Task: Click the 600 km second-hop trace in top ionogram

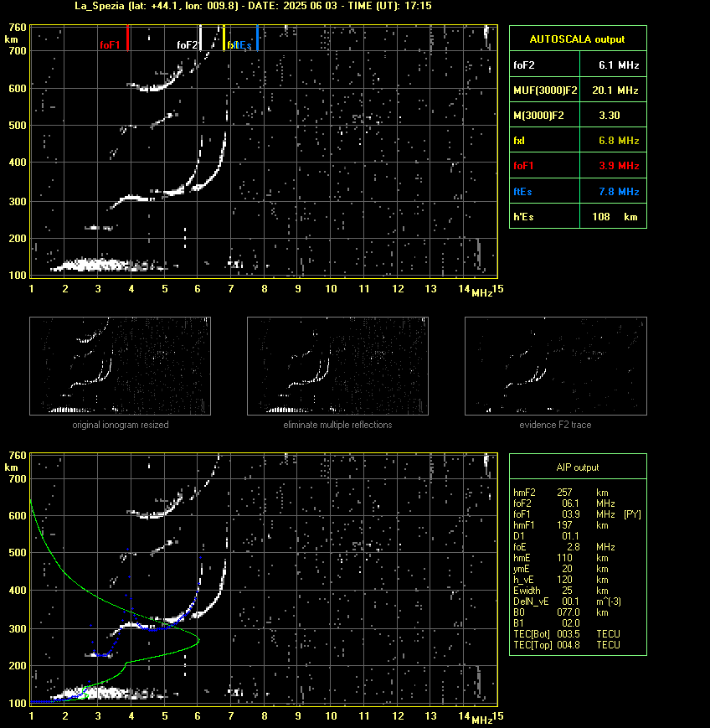Action: pyautogui.click(x=156, y=87)
